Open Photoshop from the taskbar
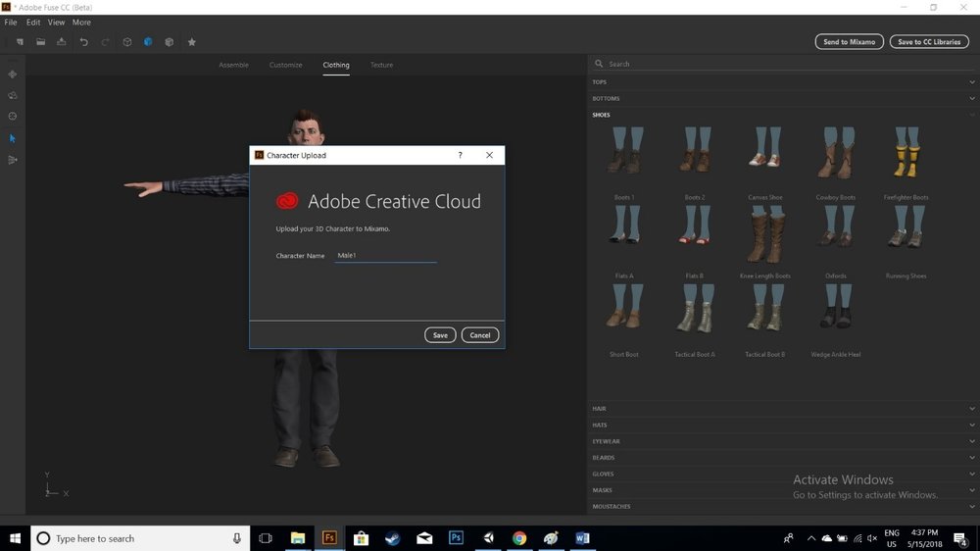 pyautogui.click(x=456, y=538)
